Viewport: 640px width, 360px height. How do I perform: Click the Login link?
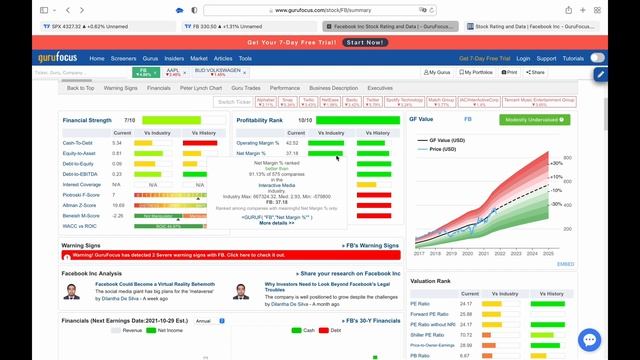pos(523,58)
